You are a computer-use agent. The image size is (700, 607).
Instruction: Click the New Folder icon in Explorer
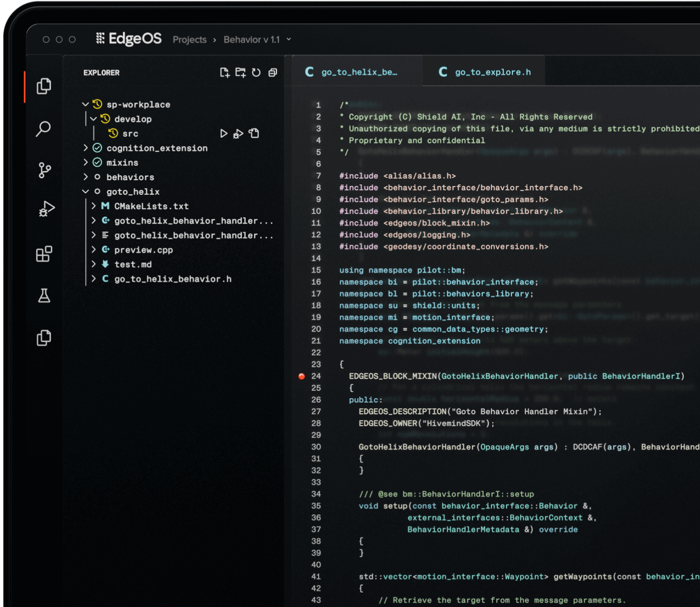pos(240,72)
